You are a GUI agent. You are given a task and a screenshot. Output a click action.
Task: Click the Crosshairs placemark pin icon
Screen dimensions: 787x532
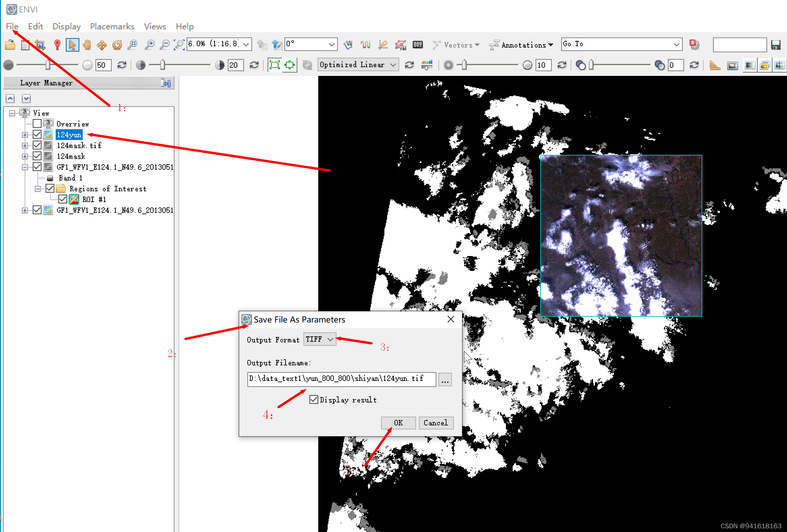57,45
